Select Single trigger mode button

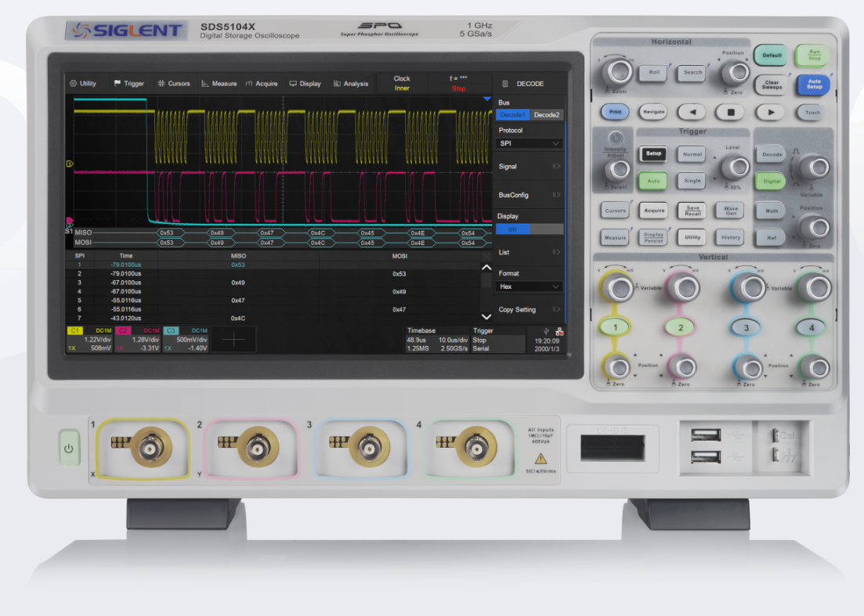click(692, 181)
